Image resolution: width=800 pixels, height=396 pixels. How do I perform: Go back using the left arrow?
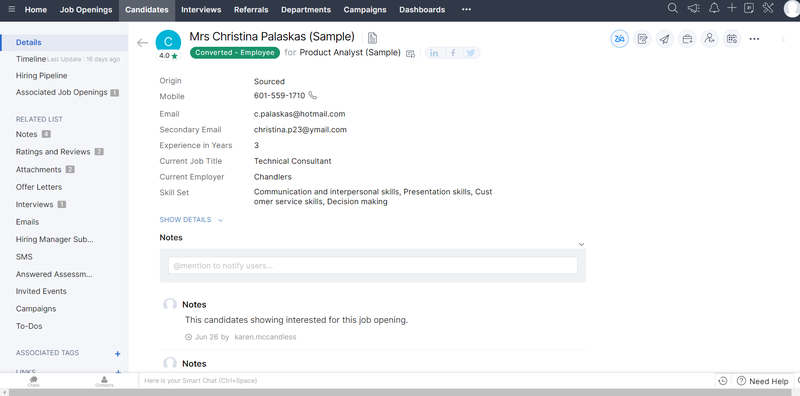tap(142, 43)
